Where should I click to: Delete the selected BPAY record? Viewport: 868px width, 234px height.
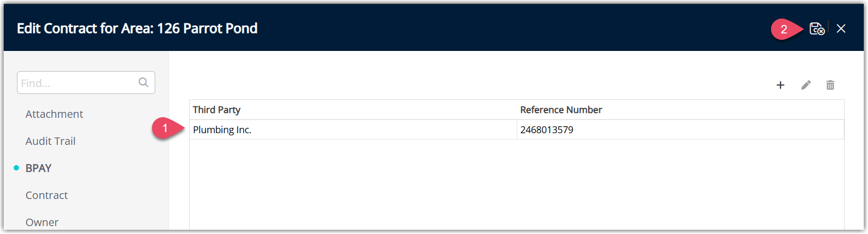click(830, 85)
